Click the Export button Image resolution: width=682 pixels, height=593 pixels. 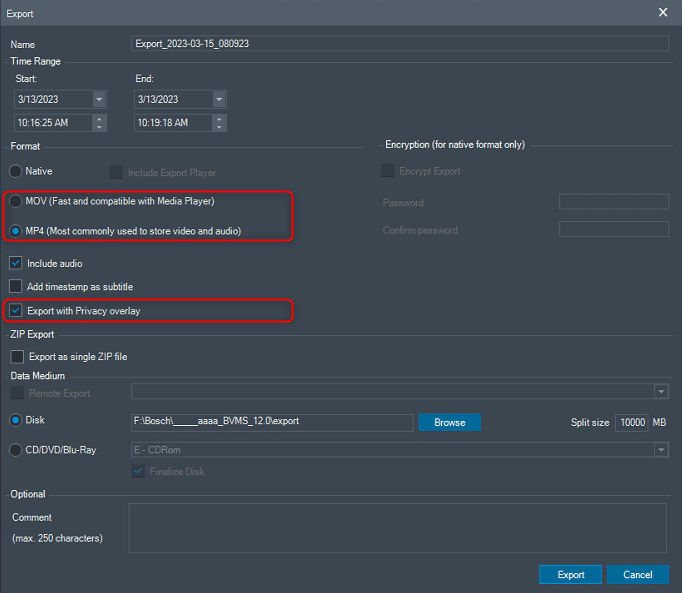click(570, 575)
